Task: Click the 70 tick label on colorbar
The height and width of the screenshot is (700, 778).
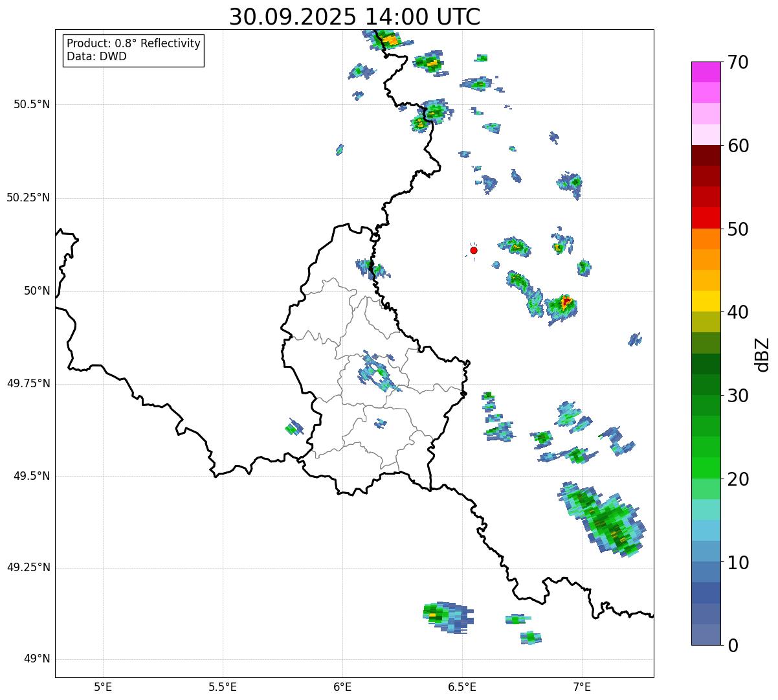Action: point(738,63)
